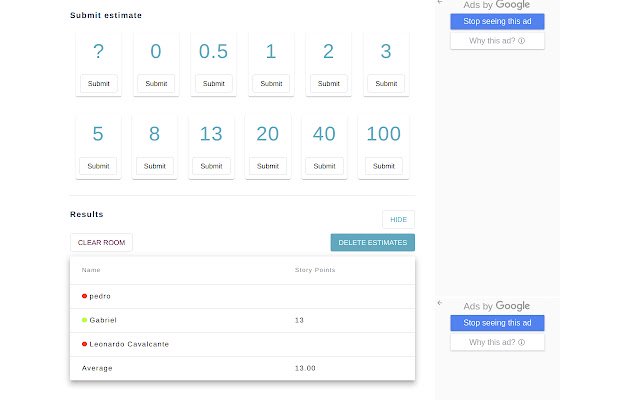Submit the ? estimate card
640x400 pixels.
click(x=98, y=84)
